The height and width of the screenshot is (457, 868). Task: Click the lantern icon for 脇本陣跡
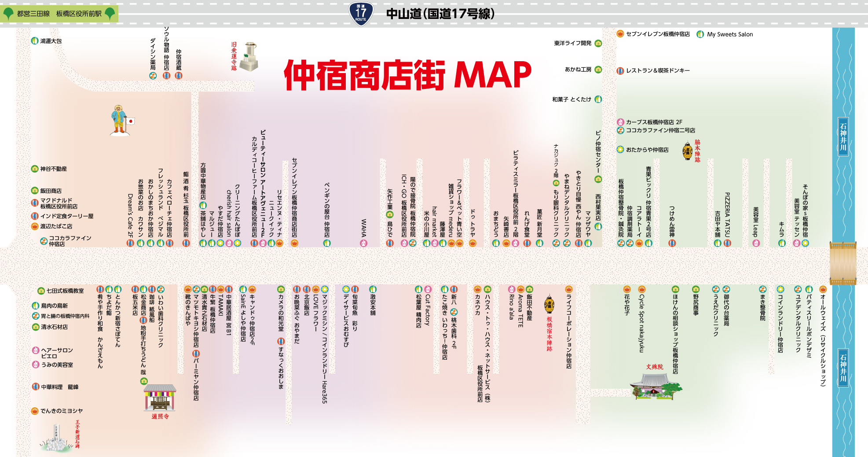688,151
